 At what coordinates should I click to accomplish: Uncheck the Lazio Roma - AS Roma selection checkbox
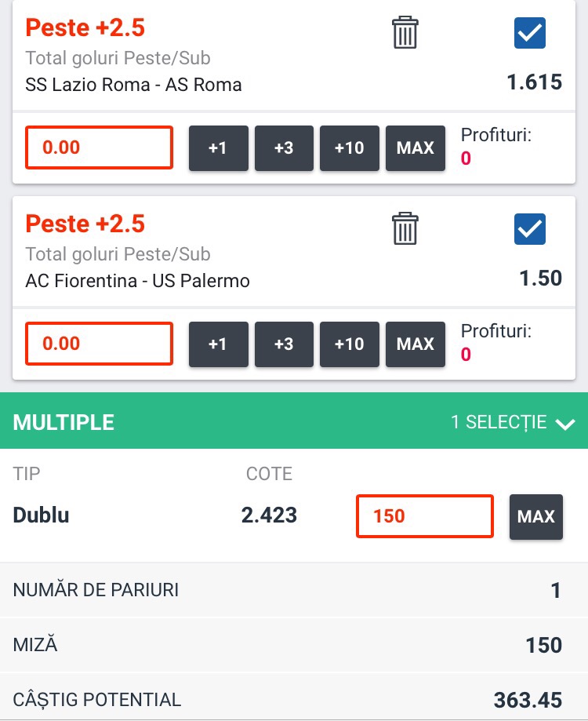click(530, 33)
